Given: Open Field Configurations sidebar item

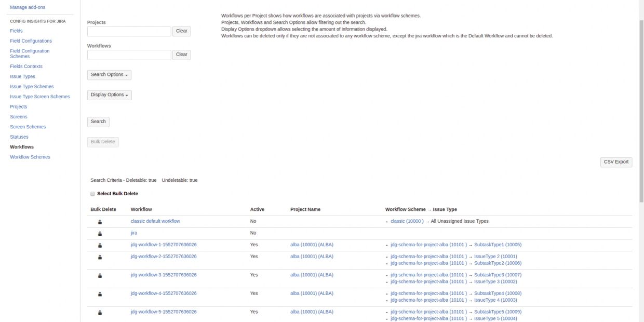Looking at the screenshot, I should (x=31, y=41).
